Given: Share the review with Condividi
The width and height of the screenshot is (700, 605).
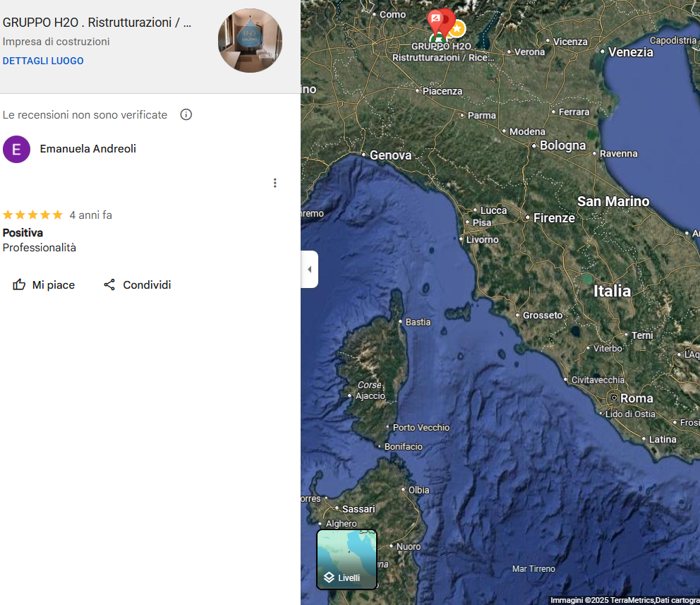Looking at the screenshot, I should pyautogui.click(x=137, y=285).
